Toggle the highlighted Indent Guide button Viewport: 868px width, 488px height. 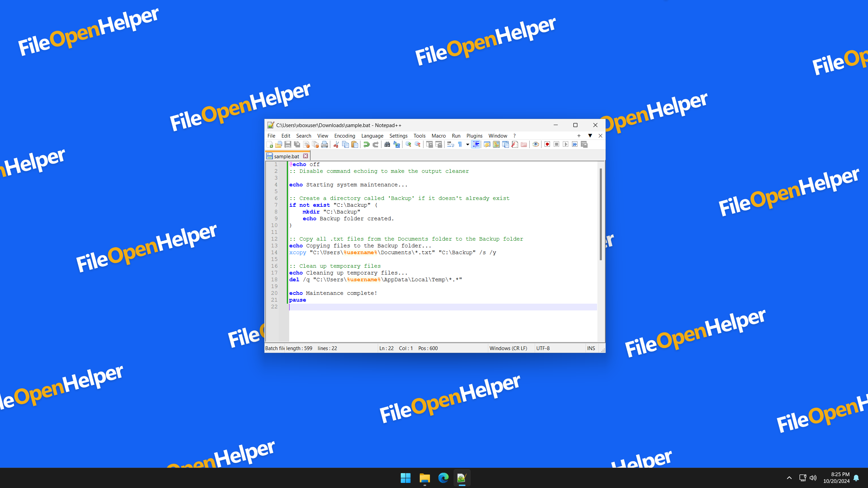click(x=476, y=145)
